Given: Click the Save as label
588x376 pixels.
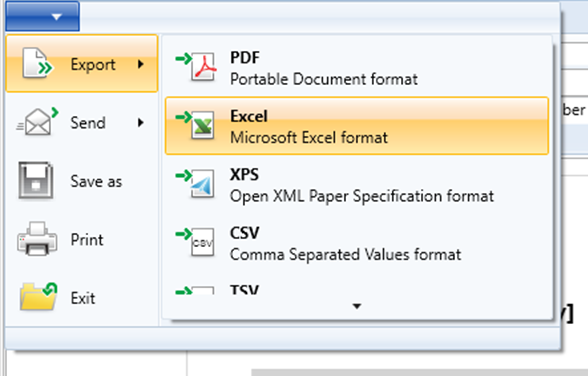Looking at the screenshot, I should (96, 181).
